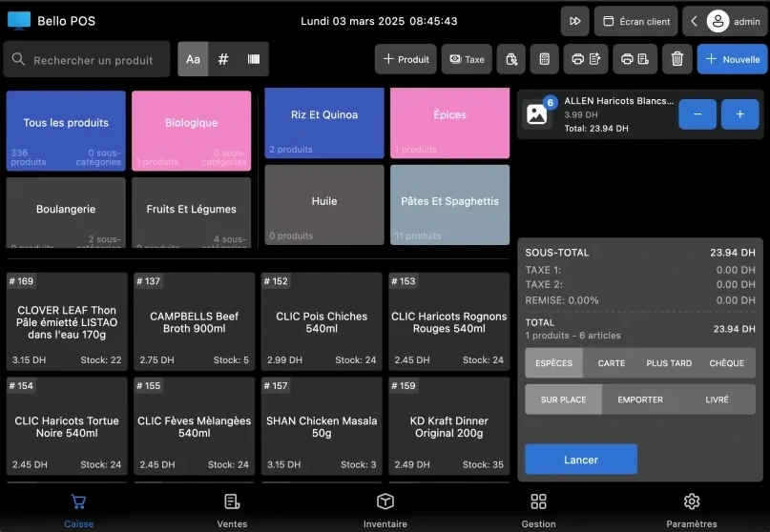Image resolution: width=770 pixels, height=532 pixels.
Task: Click the print receipt icon
Action: coord(635,59)
